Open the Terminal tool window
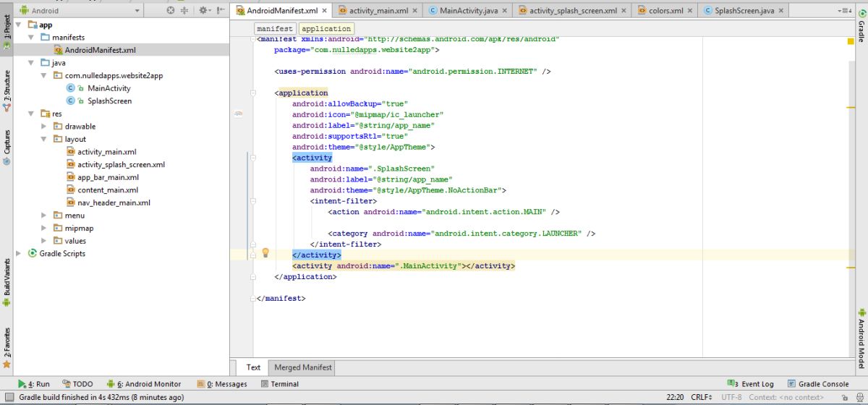 coord(279,384)
